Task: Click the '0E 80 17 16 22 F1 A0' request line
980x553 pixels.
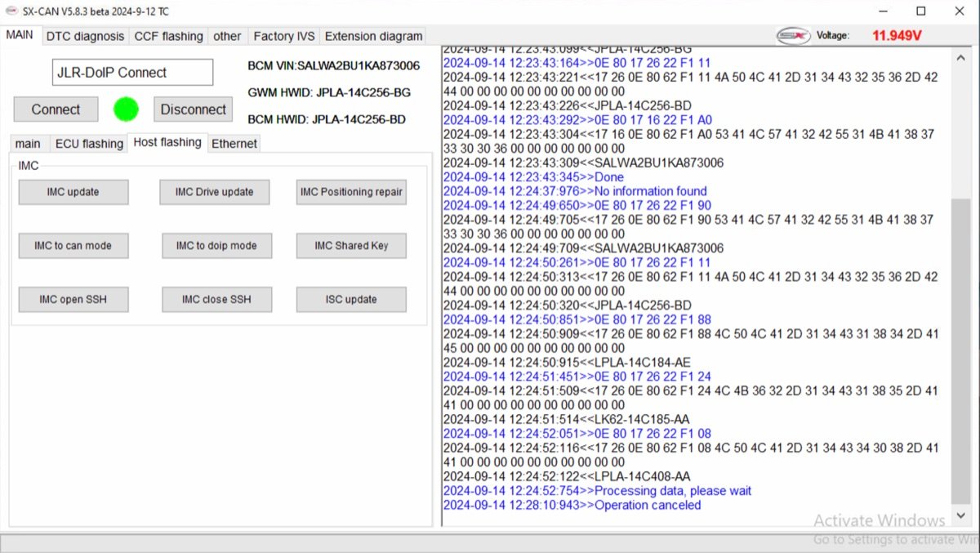Action: pos(577,119)
